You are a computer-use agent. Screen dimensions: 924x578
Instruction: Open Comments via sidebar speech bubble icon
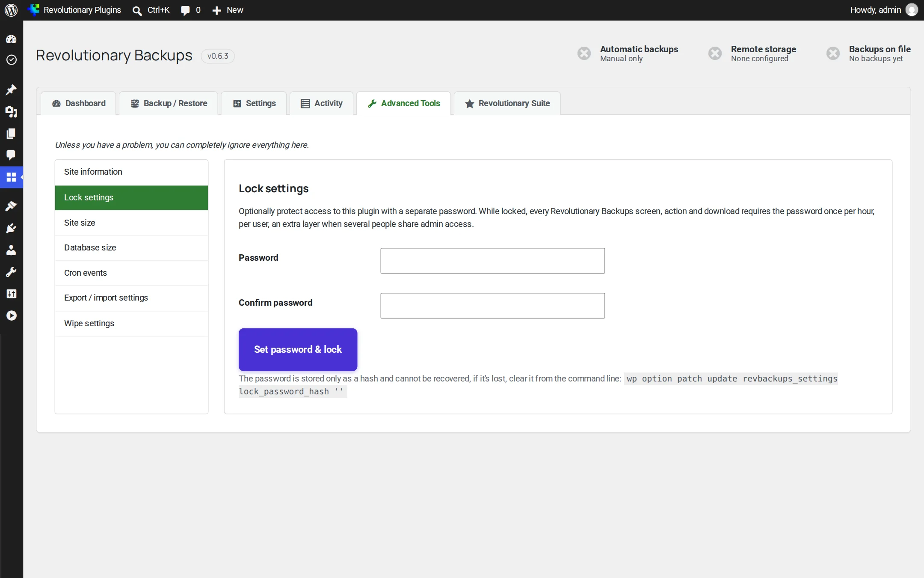pos(11,155)
